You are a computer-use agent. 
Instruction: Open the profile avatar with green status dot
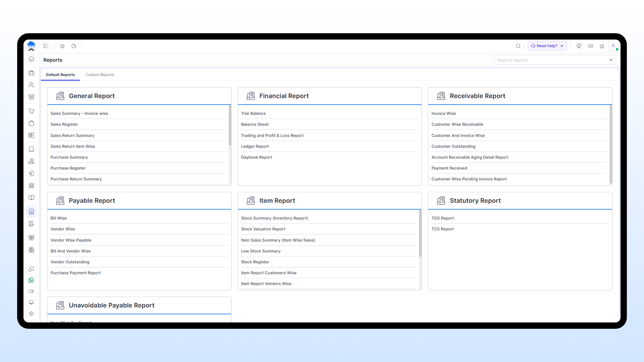point(613,46)
